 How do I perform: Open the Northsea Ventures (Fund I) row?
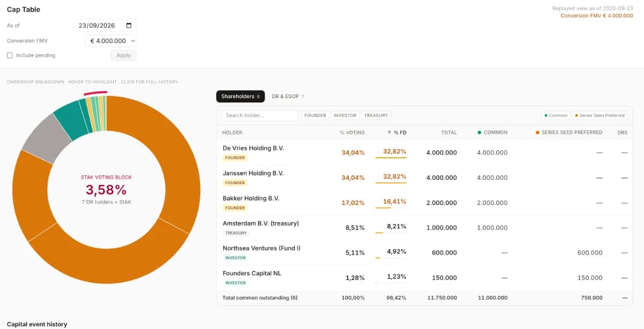click(x=425, y=253)
